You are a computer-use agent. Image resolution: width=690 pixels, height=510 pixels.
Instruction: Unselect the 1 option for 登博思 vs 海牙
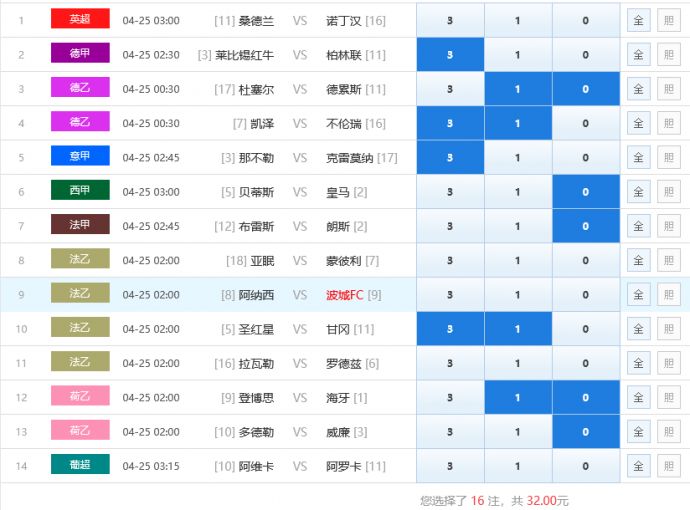(517, 398)
